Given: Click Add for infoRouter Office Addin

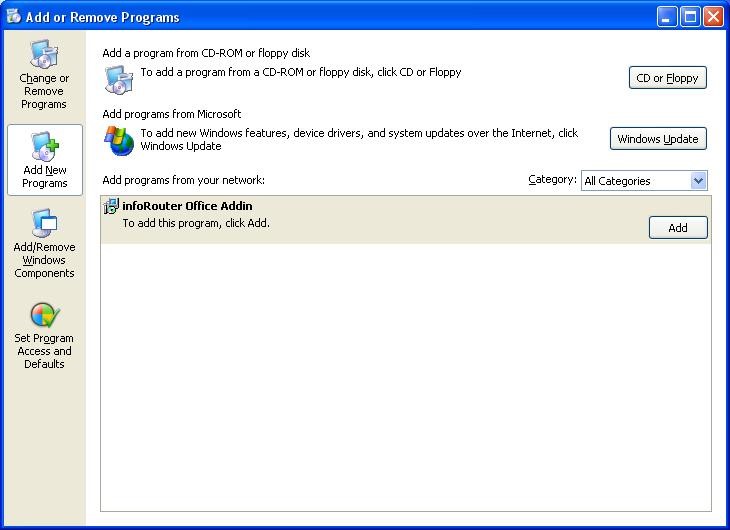Looking at the screenshot, I should point(678,228).
